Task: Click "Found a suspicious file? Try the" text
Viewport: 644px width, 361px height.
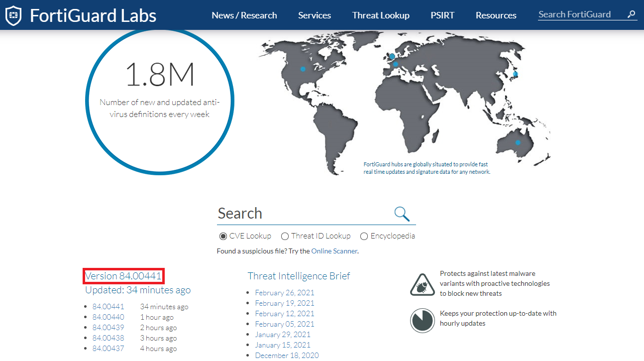Action: tap(263, 251)
